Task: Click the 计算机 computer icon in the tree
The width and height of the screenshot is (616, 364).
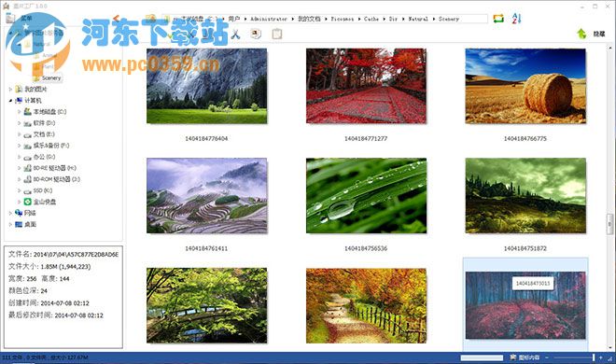Action: [19, 101]
